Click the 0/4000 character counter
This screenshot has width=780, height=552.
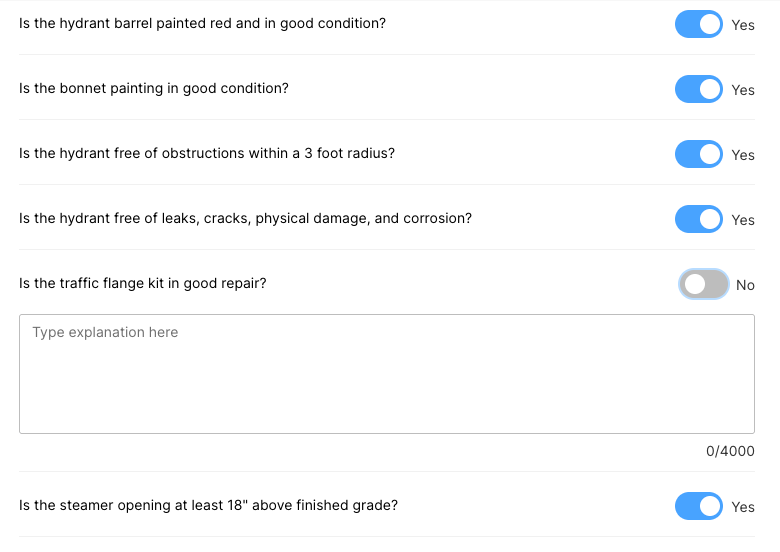click(x=730, y=451)
